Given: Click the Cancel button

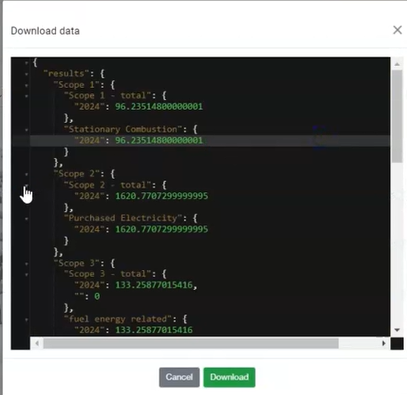Looking at the screenshot, I should point(179,377).
